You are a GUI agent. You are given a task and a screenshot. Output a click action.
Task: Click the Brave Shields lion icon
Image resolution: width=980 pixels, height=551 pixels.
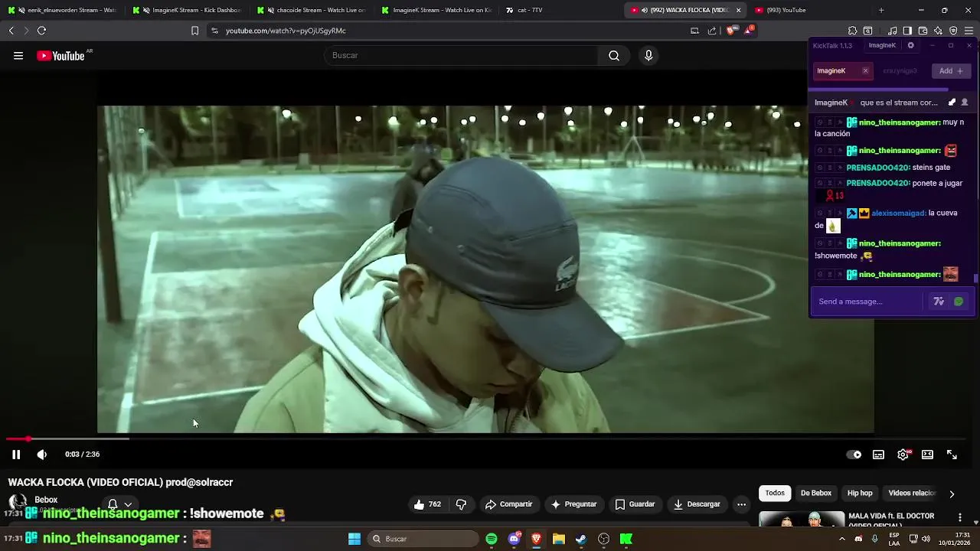pos(730,31)
